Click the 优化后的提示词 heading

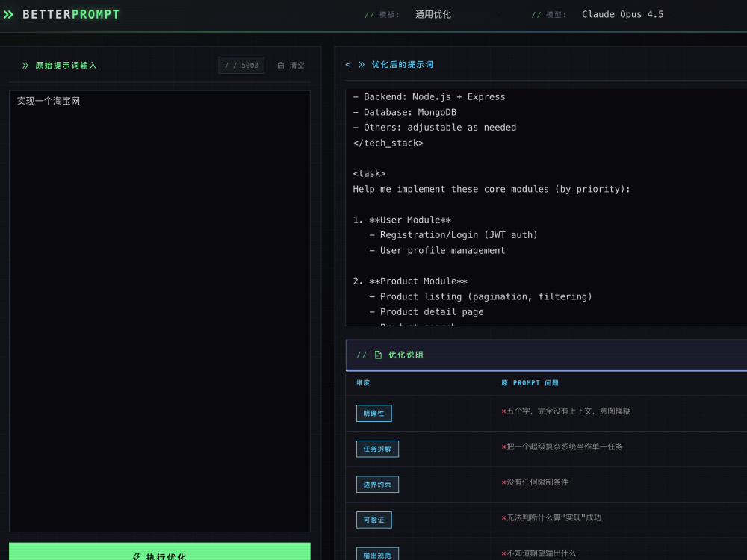point(403,65)
